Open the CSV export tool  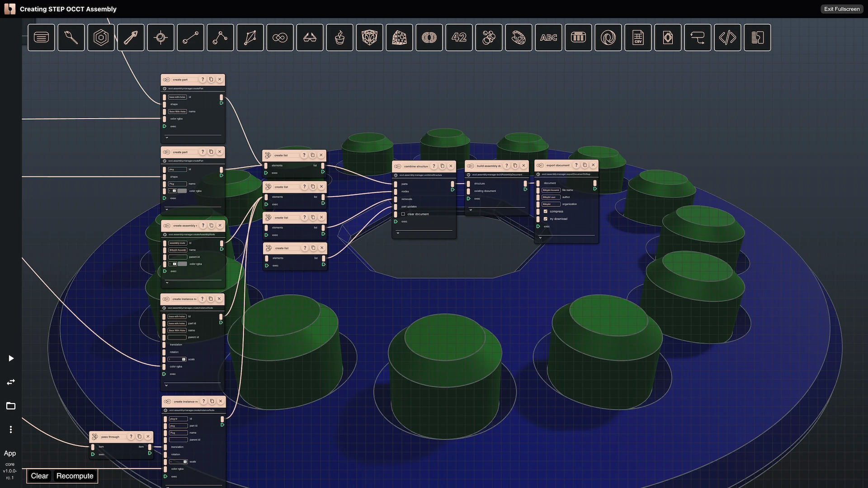pyautogui.click(x=638, y=38)
